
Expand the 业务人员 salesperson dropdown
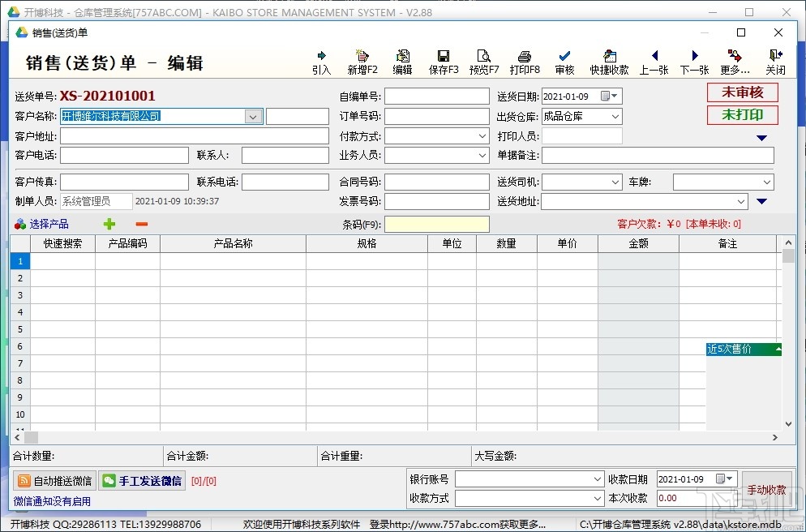[482, 155]
